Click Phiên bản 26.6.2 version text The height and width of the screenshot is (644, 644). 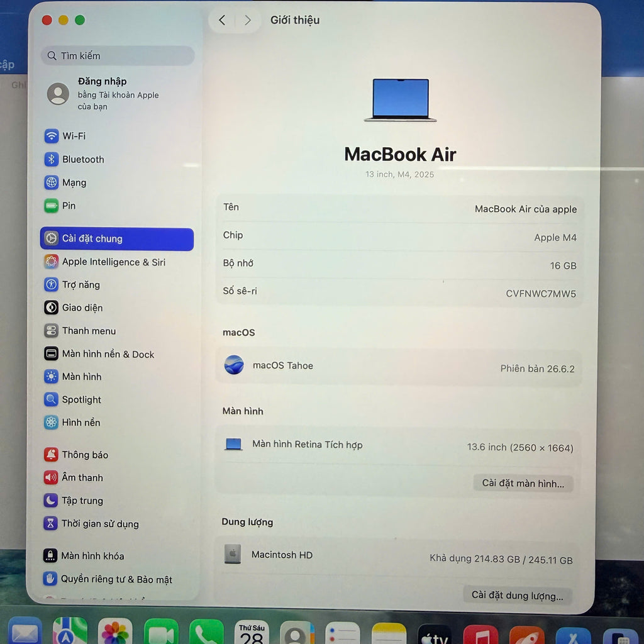pos(537,369)
